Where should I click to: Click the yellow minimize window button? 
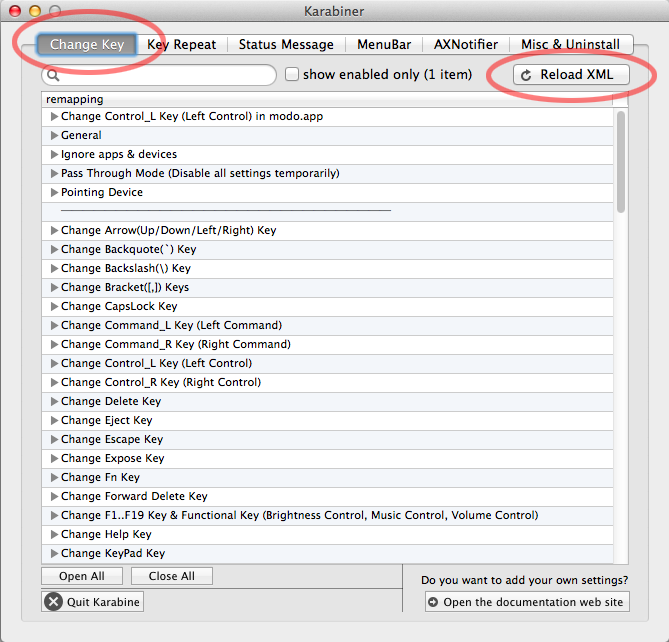pos(35,11)
